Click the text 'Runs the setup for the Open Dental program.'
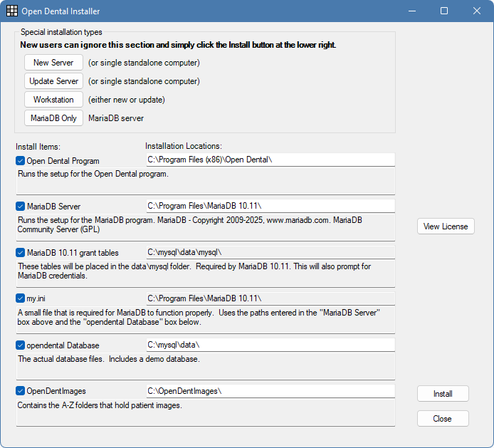Screen dimensions: 494x448 (x=93, y=174)
